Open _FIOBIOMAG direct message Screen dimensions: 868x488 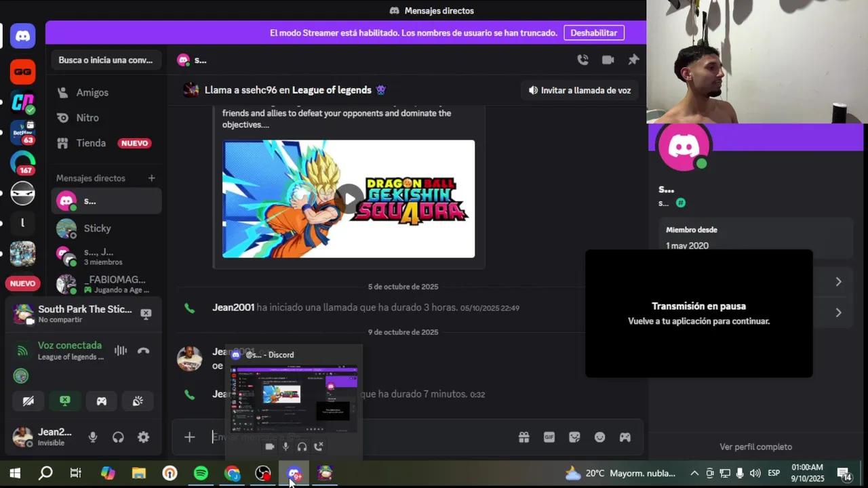[106, 284]
